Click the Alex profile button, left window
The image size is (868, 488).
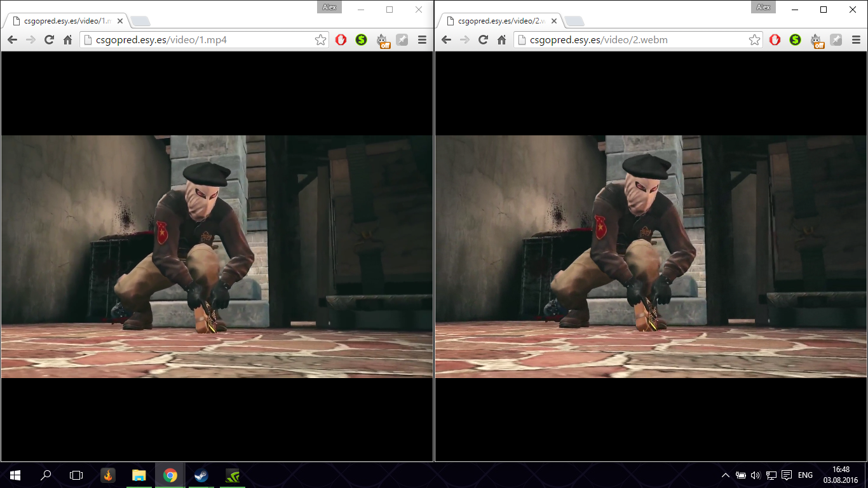tap(329, 7)
